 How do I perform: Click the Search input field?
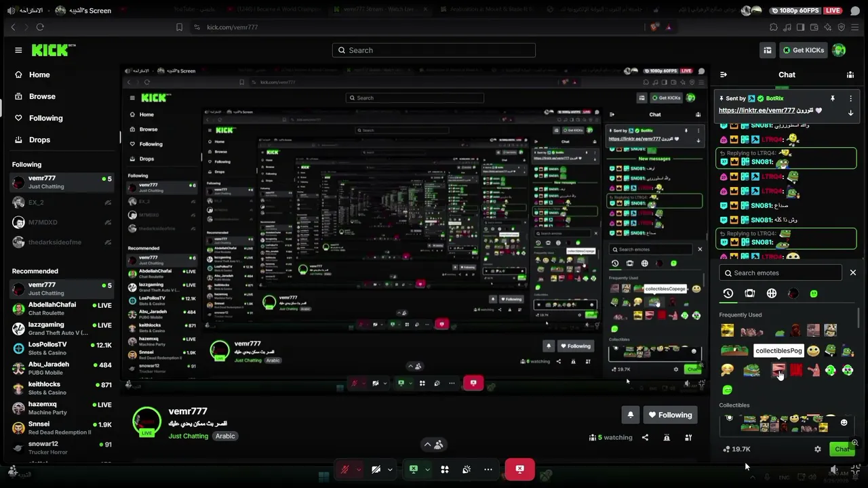(434, 50)
